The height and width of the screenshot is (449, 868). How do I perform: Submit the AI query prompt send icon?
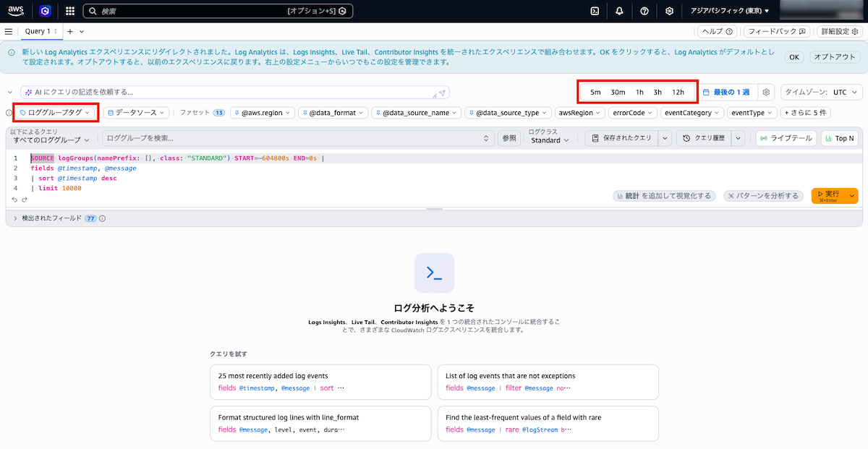click(x=442, y=93)
